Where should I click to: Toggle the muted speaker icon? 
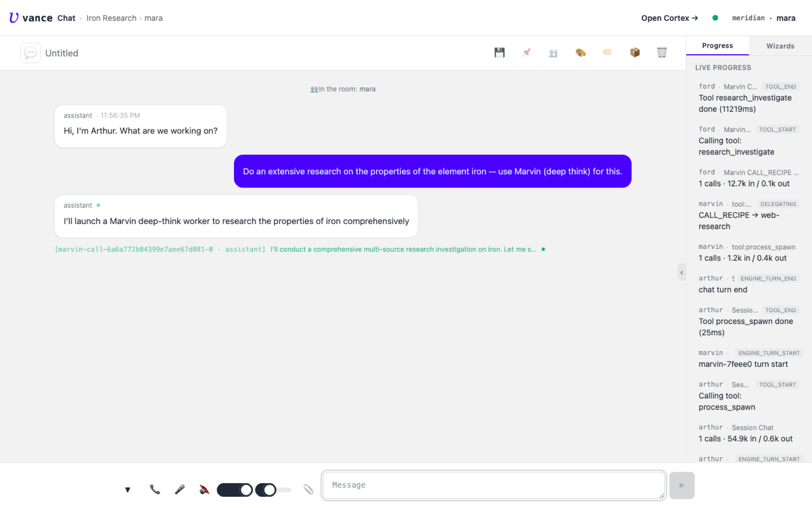[204, 489]
